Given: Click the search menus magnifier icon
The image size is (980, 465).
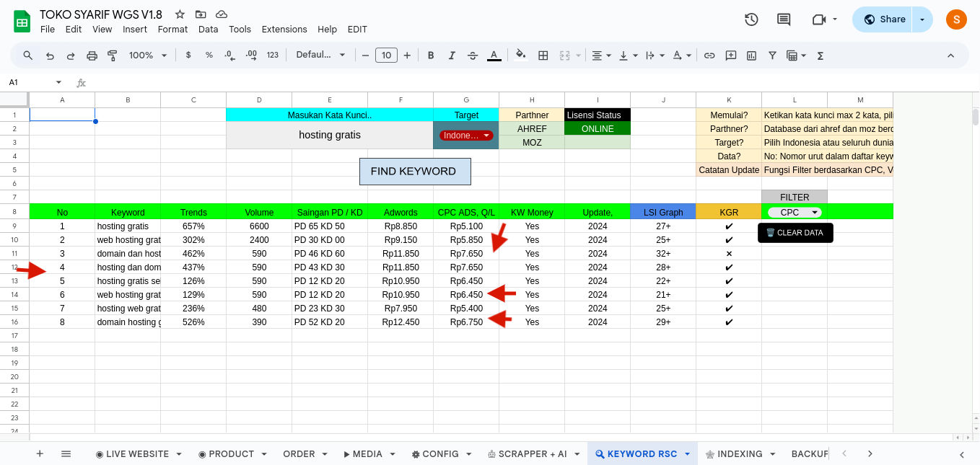Looking at the screenshot, I should click(x=28, y=55).
